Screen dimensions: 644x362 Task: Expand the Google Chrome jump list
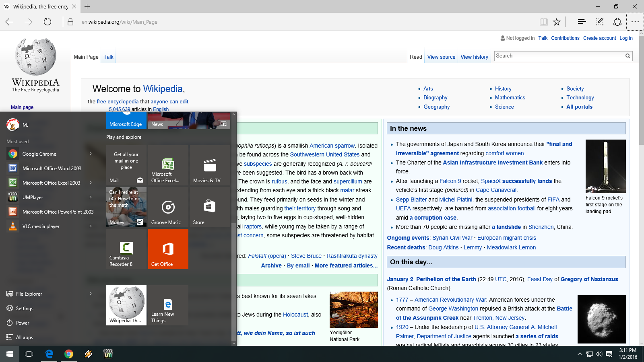91,154
